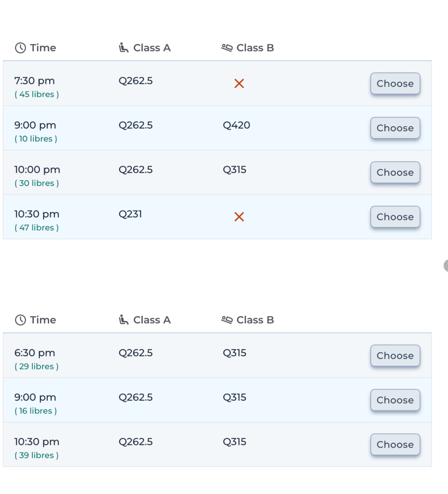This screenshot has height=494, width=448.
Task: Click the clock icon in the upper table header
Action: (x=20, y=48)
